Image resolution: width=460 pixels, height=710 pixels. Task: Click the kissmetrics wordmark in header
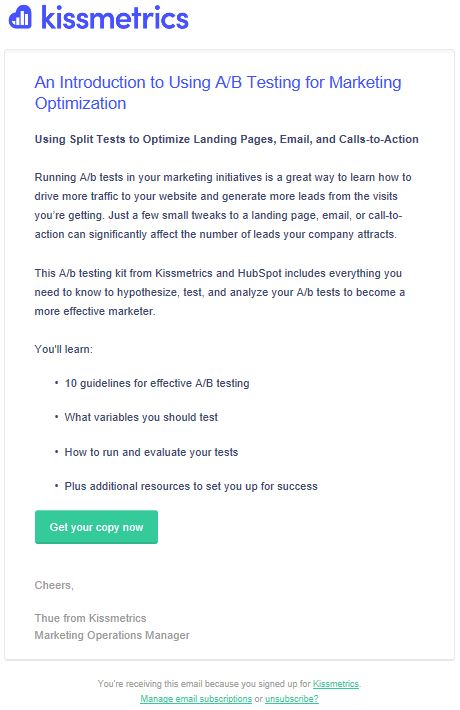[115, 18]
